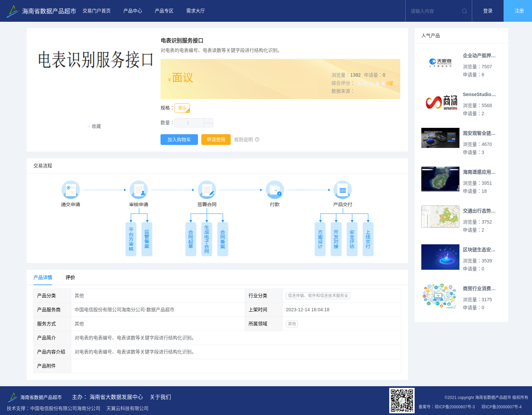Click the 收藏 star icon
Image resolution: width=532 pixels, height=415 pixels.
pos(89,126)
